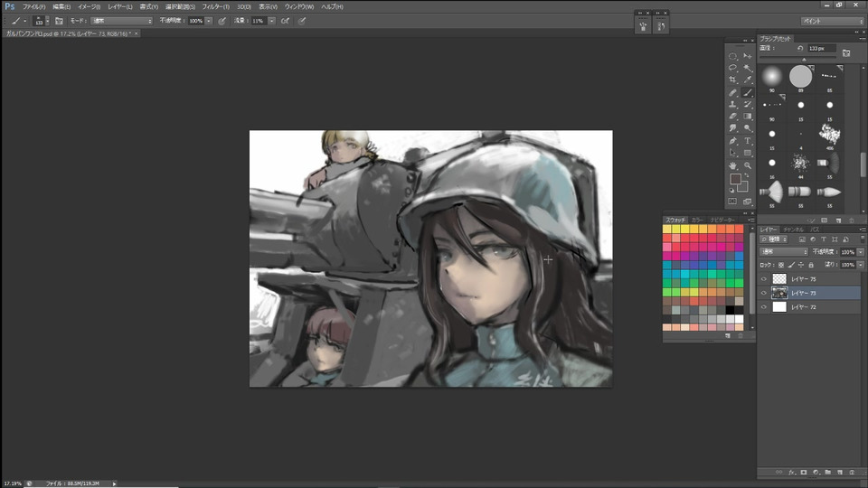Image resolution: width=868 pixels, height=488 pixels.
Task: Select the Move tool
Action: tap(748, 56)
